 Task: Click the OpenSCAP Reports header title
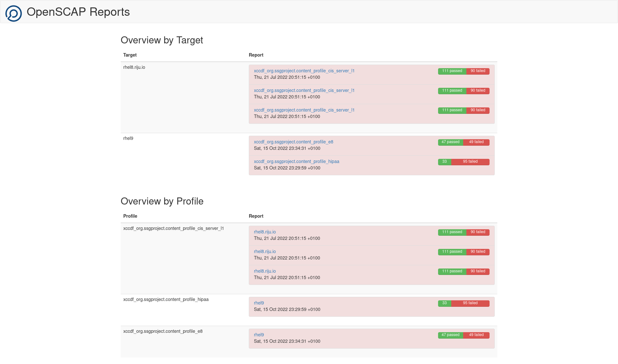tap(78, 12)
